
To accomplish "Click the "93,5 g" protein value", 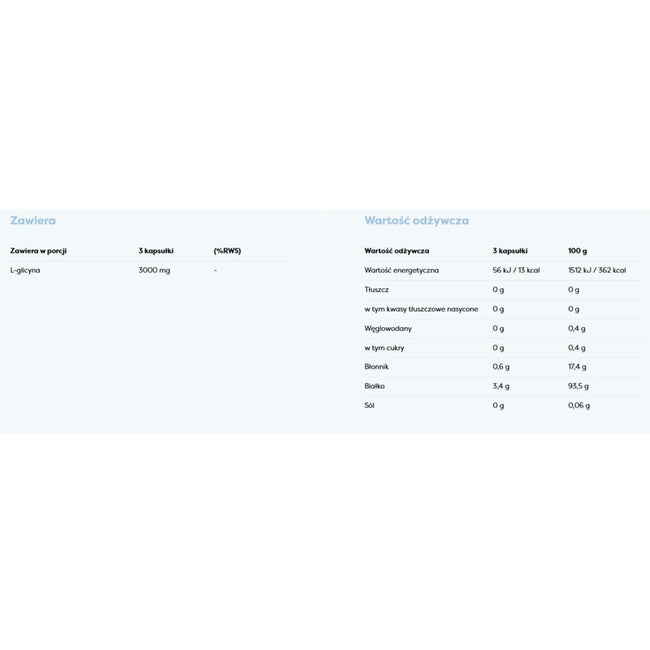I will [x=579, y=386].
